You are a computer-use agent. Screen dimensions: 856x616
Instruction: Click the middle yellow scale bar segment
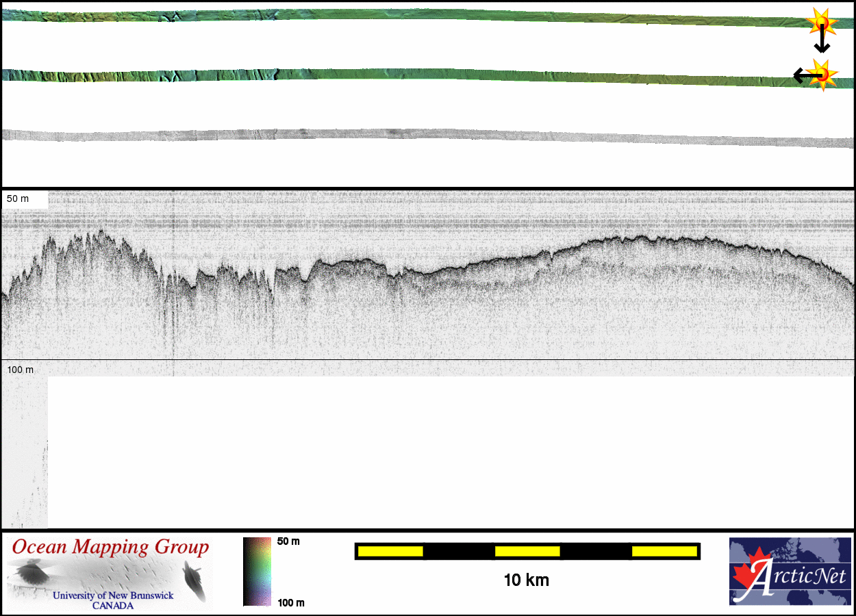tap(527, 551)
